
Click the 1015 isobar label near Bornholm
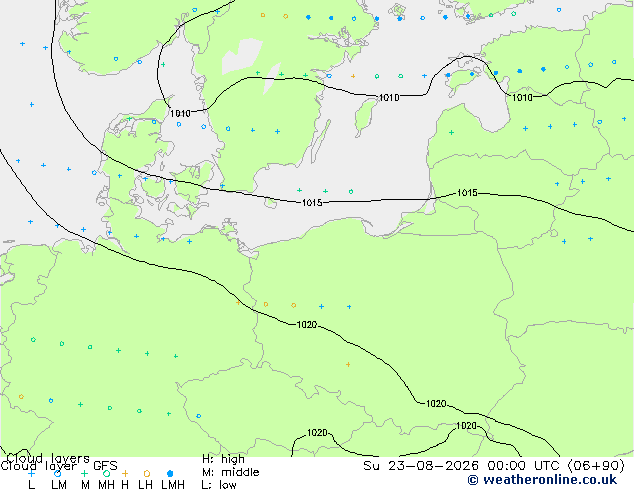312,203
